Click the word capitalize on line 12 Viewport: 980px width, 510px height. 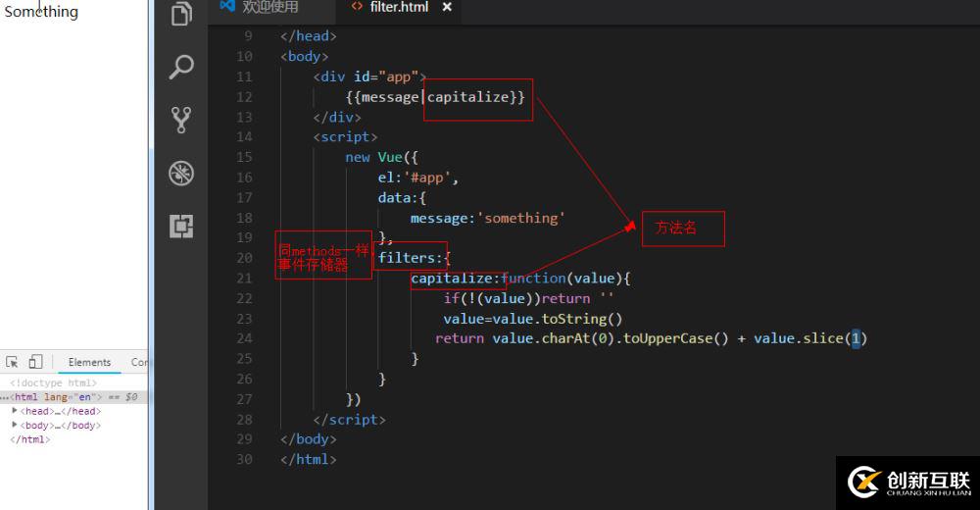[468, 97]
